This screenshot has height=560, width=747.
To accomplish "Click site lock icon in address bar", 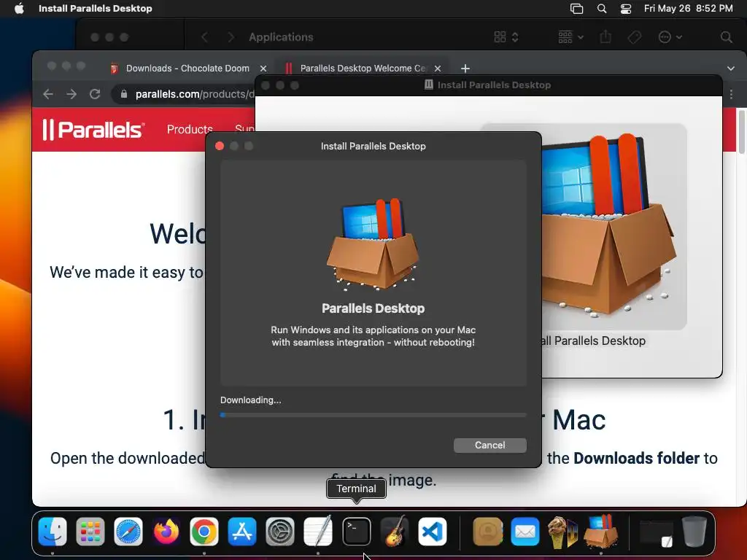I will pos(124,94).
